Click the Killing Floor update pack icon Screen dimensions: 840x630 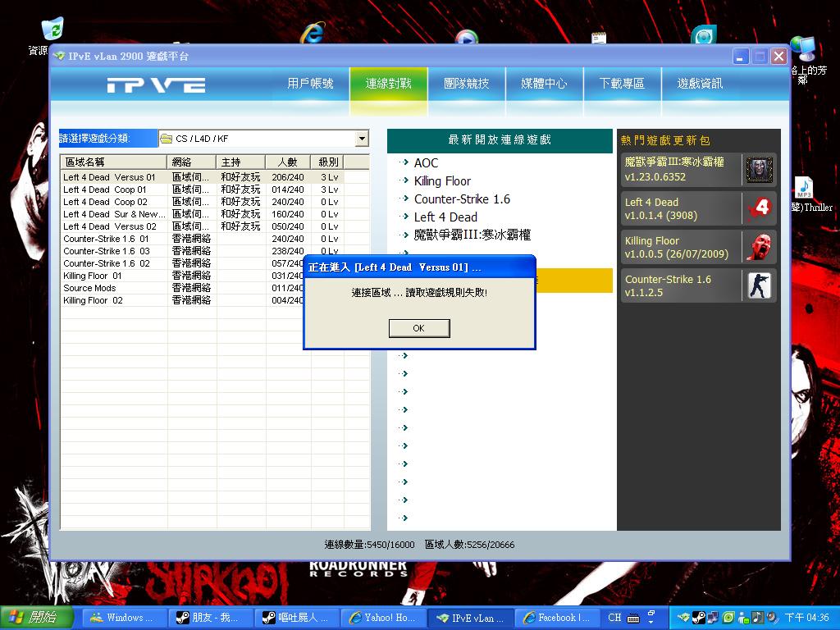click(x=759, y=247)
